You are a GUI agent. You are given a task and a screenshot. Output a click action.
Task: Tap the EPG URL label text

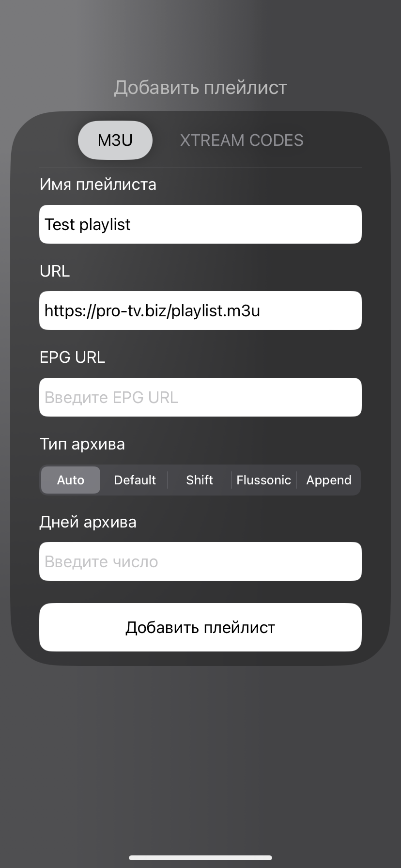click(72, 357)
